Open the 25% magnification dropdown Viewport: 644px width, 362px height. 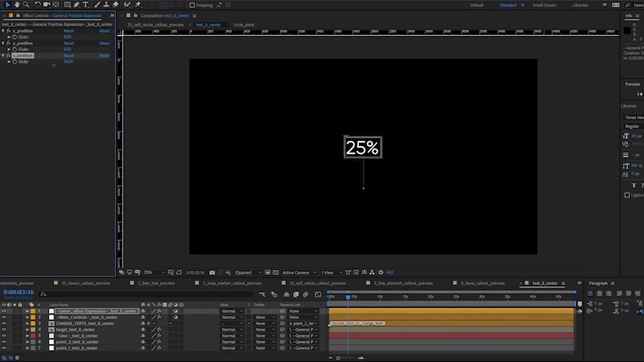click(x=154, y=273)
